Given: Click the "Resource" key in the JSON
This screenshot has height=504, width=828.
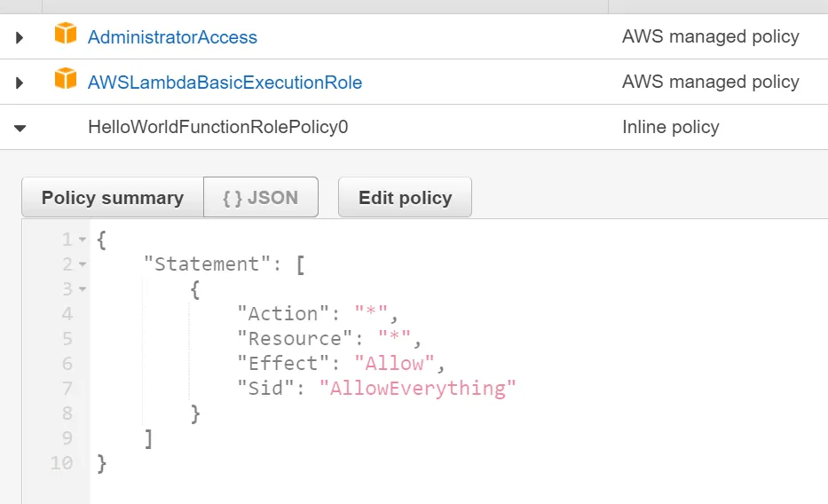Looking at the screenshot, I should pyautogui.click(x=296, y=339).
